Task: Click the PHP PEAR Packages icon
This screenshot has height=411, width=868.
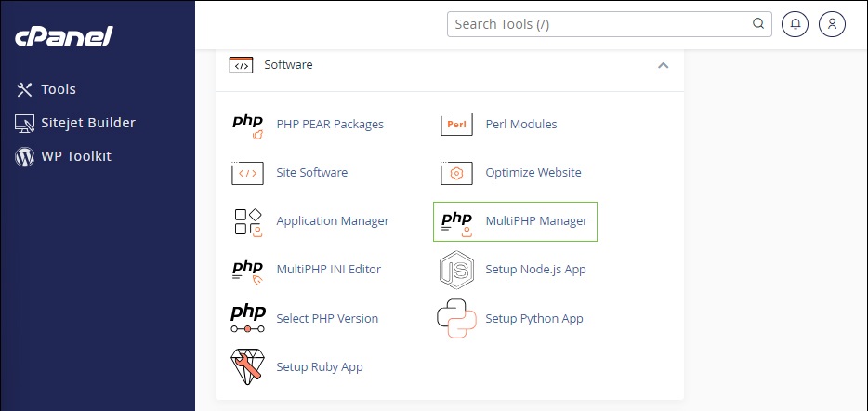Action: click(x=247, y=126)
